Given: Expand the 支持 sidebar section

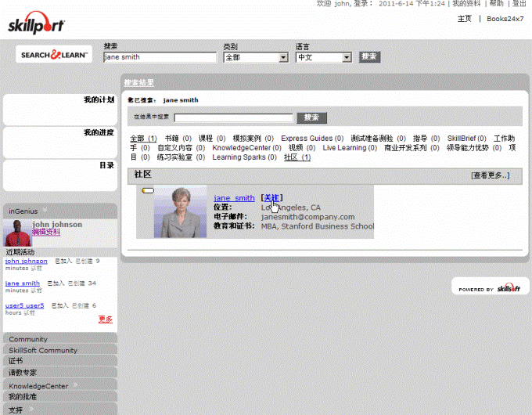Looking at the screenshot, I should 60,410.
